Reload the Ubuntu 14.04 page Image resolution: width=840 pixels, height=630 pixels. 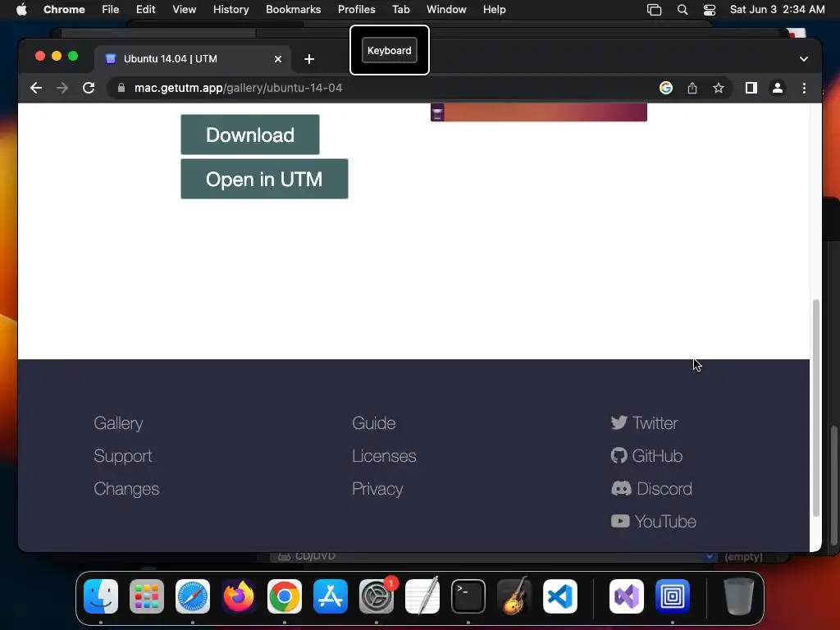89,88
